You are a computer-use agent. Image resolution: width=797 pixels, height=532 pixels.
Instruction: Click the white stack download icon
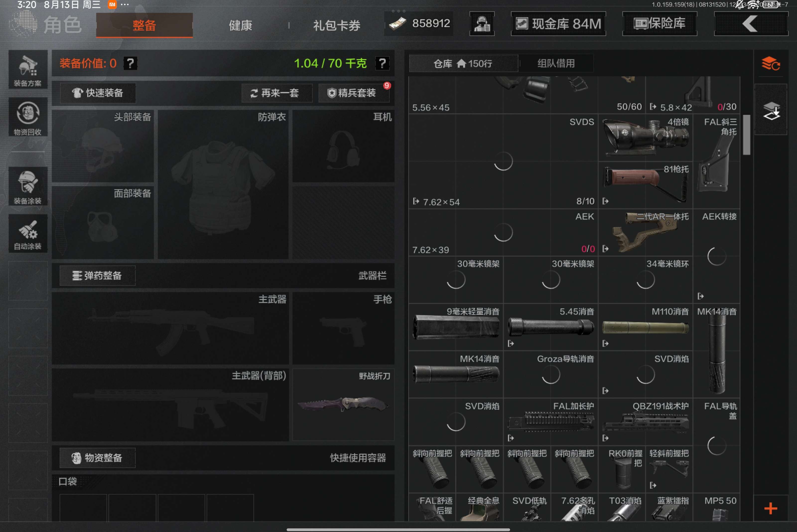[x=771, y=110]
